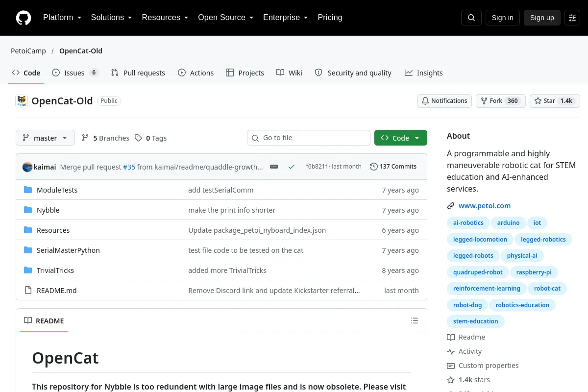Open commit hash f6b821f
This screenshot has height=392, width=588.
pos(317,167)
